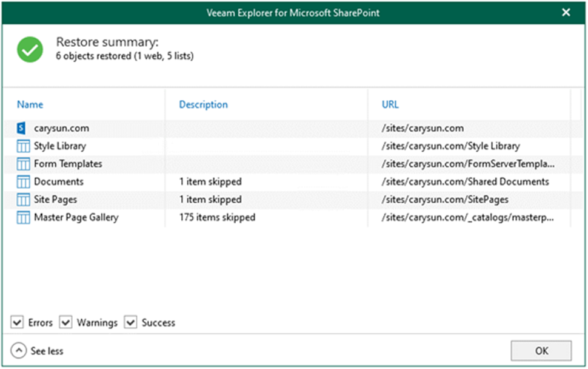Click the _catalogs/masterp... URL cell
588x369 pixels.
pos(467,217)
